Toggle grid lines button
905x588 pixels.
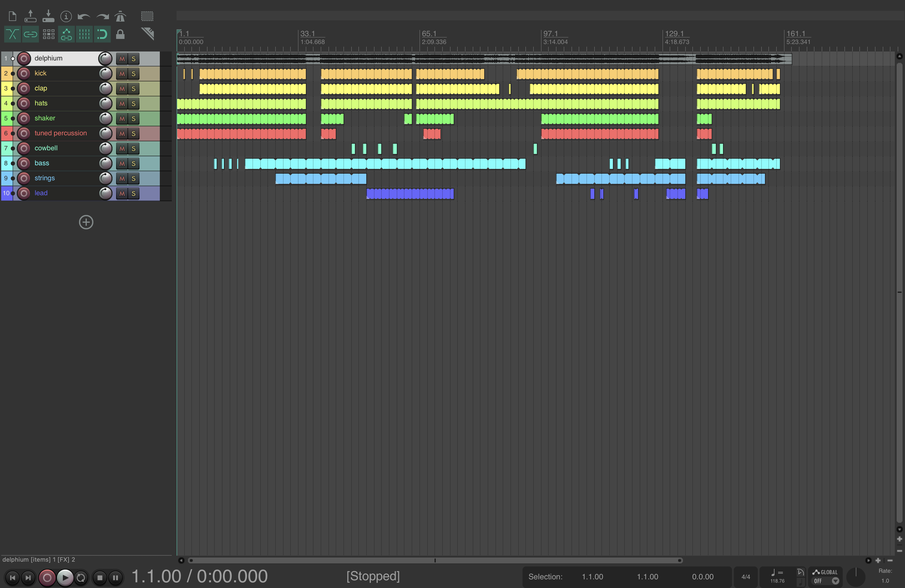84,35
